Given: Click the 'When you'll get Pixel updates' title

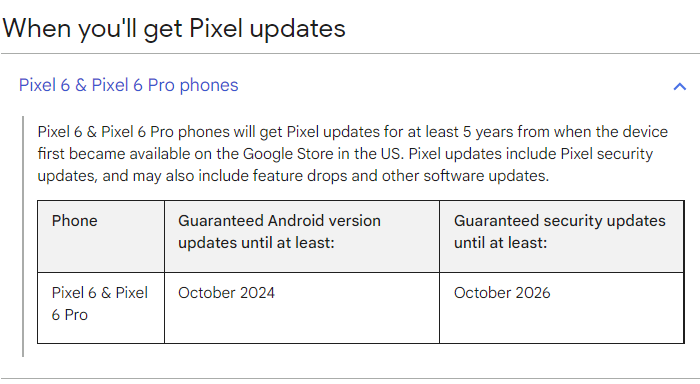Looking at the screenshot, I should (x=174, y=29).
